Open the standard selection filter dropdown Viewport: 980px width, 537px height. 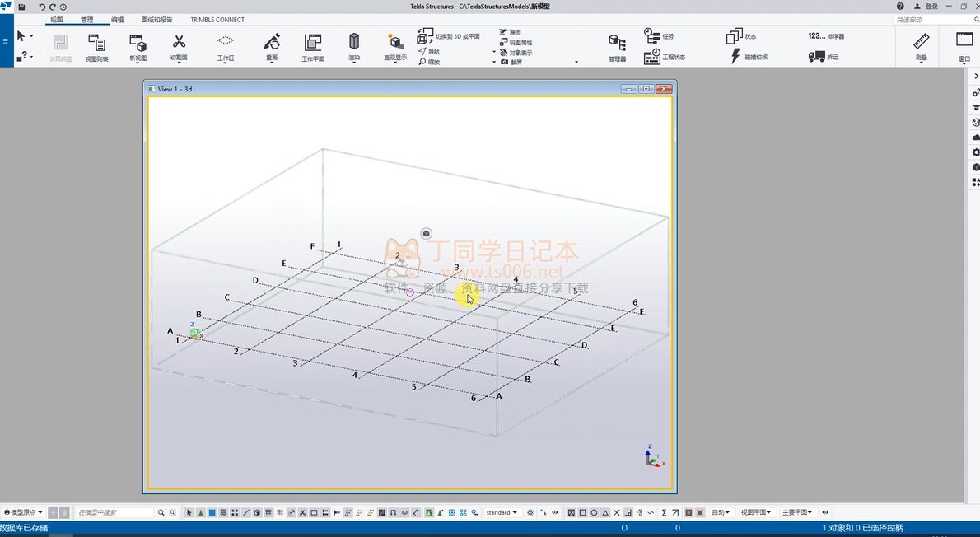click(502, 512)
